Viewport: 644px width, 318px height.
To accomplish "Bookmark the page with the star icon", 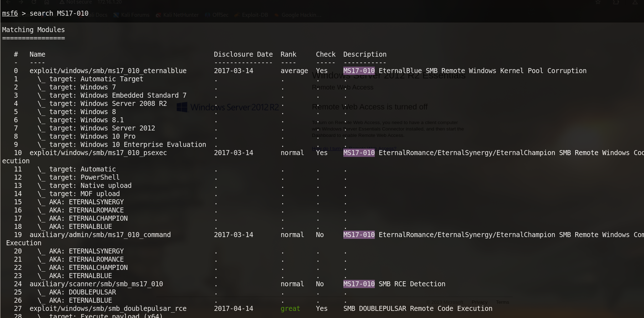I will point(598,2).
